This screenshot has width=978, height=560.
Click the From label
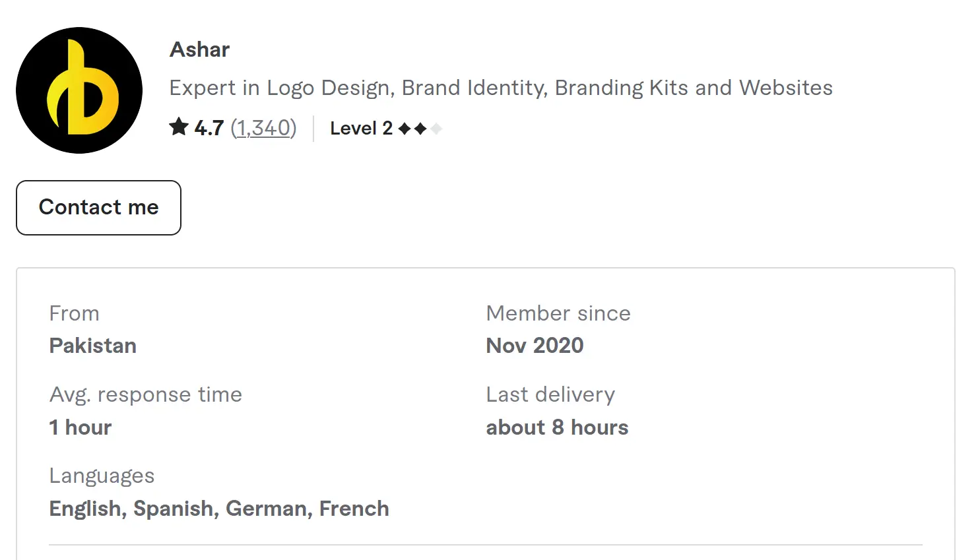(75, 313)
